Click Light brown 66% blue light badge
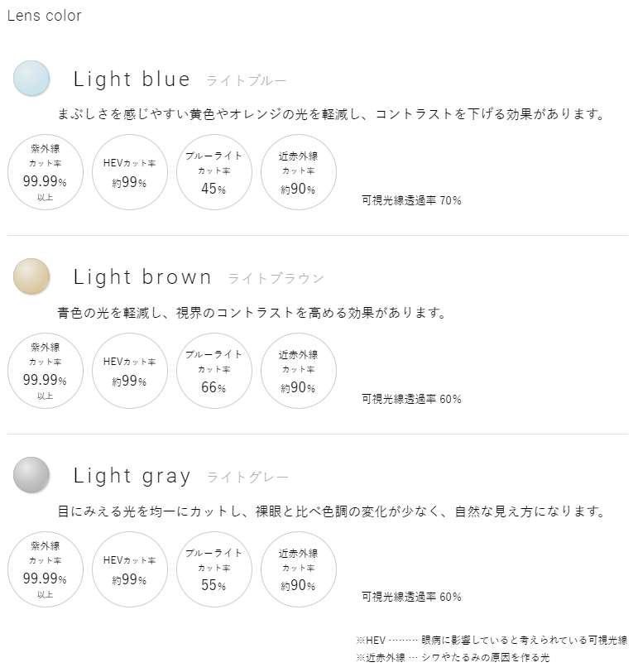Viewport: 638px width, 672px height. [213, 371]
